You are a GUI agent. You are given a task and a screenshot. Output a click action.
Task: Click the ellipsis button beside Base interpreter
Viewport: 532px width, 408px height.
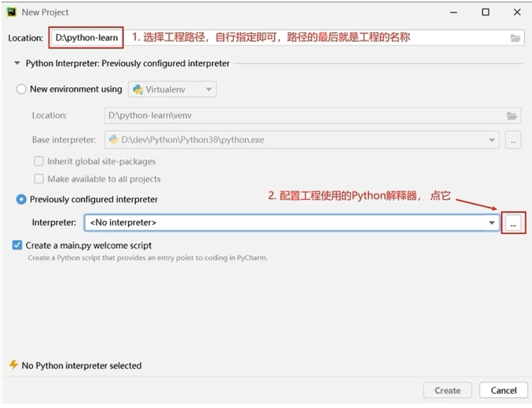[513, 140]
